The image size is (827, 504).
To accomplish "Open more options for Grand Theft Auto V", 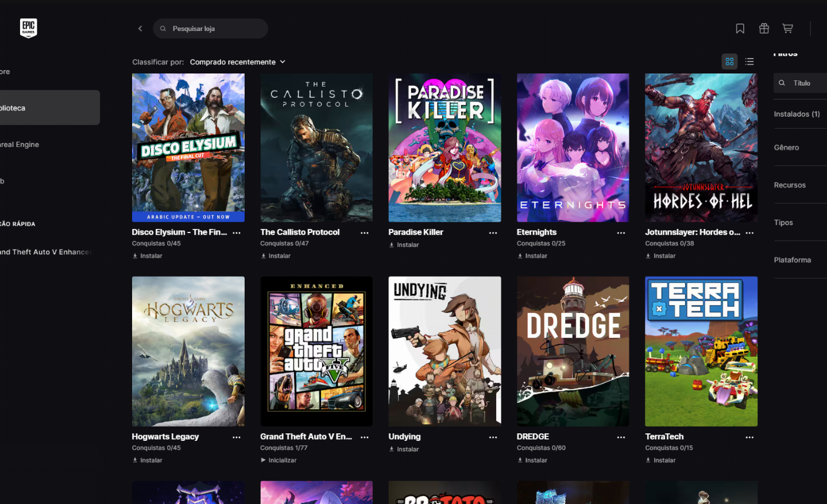I will (365, 437).
